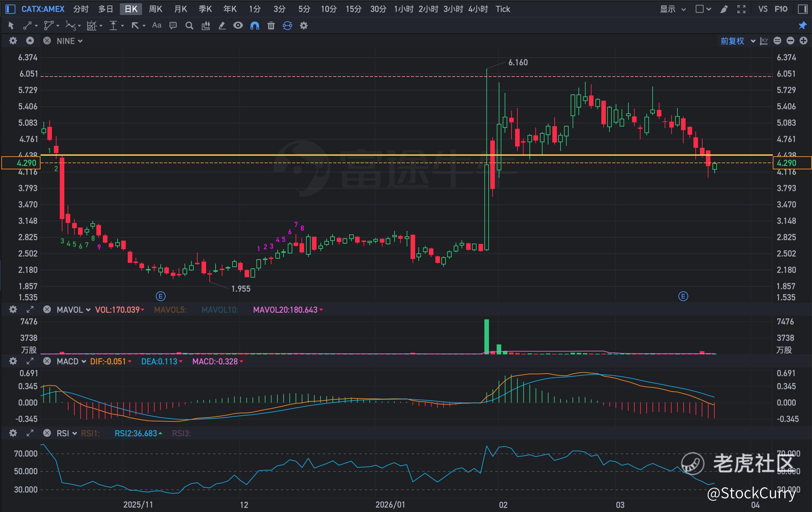
Task: Choose the Aa text annotation tool
Action: pos(156,26)
